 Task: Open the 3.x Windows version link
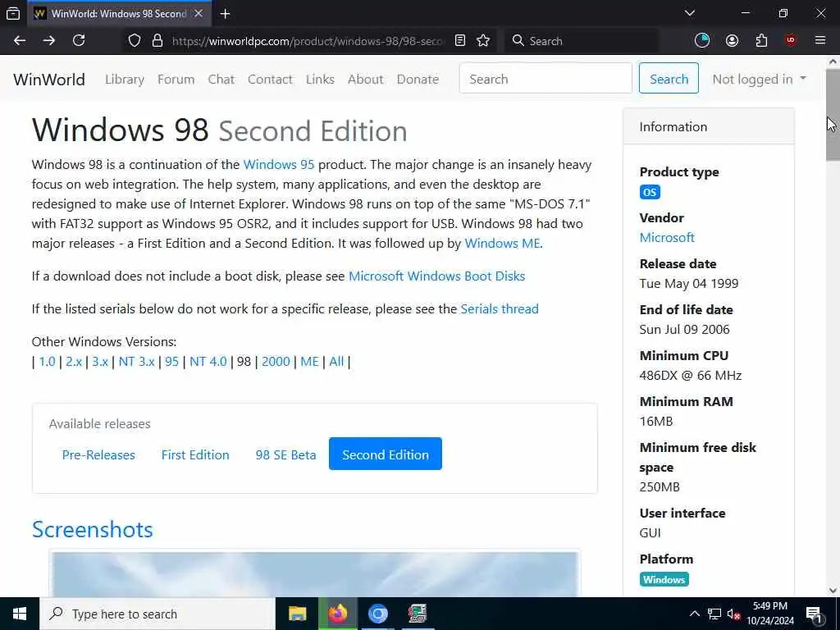(100, 362)
